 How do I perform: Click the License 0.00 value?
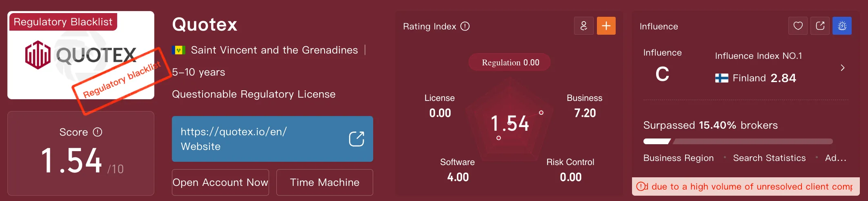[440, 113]
